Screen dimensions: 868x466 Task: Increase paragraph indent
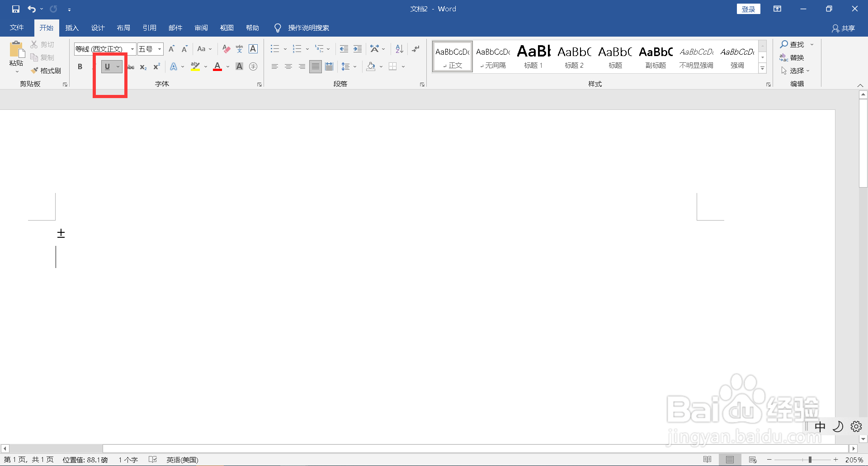point(358,49)
